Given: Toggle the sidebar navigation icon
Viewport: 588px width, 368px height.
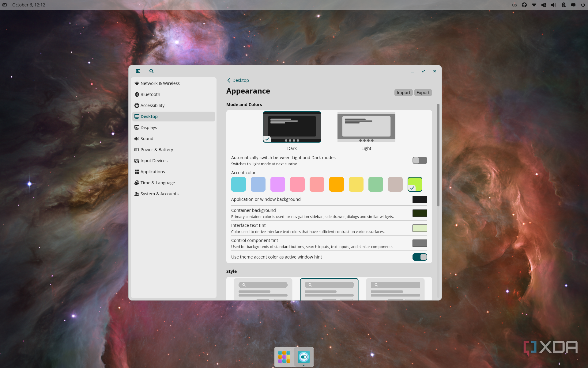Looking at the screenshot, I should pyautogui.click(x=138, y=71).
